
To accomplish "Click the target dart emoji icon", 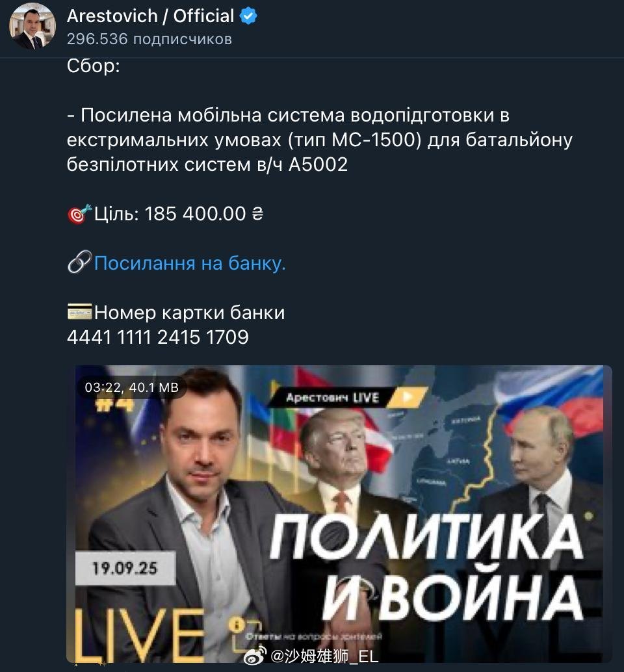I will [80, 213].
